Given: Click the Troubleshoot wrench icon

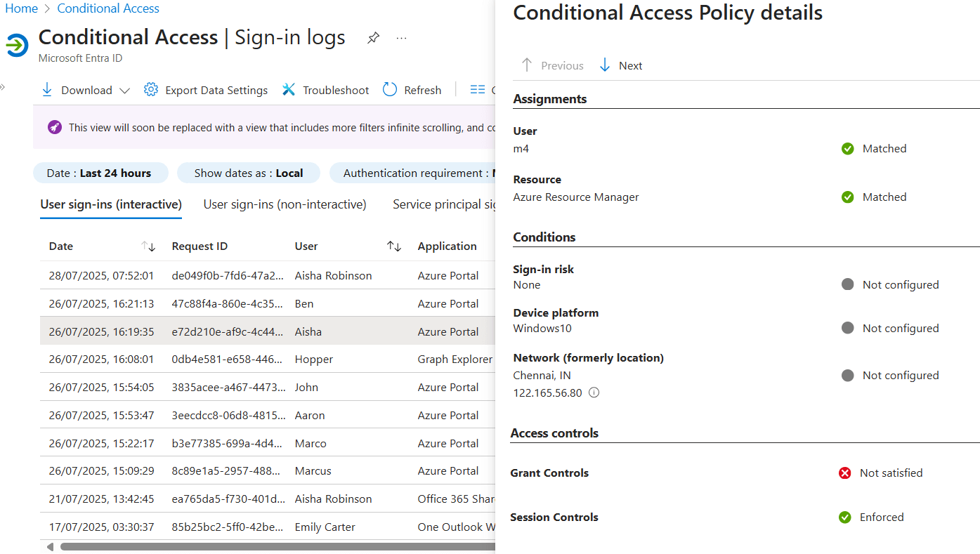Looking at the screenshot, I should 289,89.
